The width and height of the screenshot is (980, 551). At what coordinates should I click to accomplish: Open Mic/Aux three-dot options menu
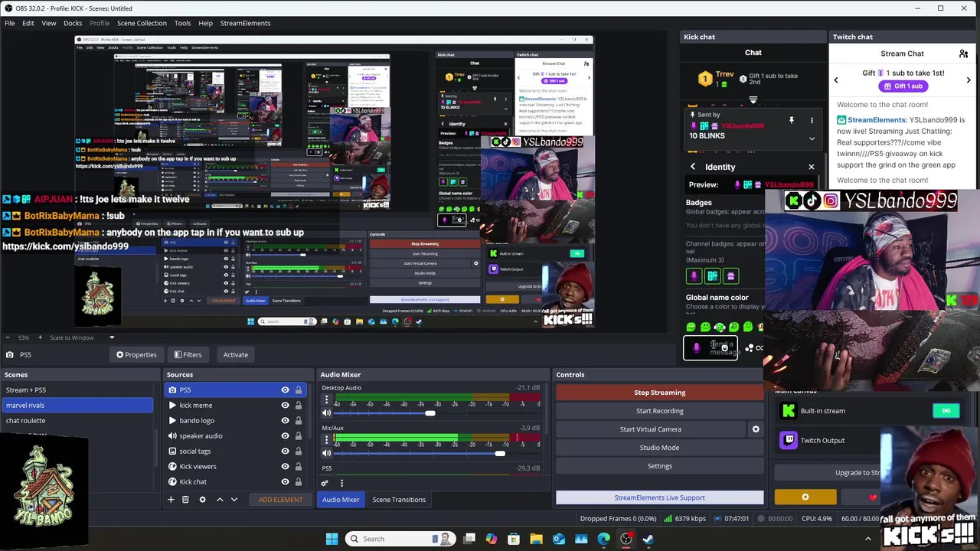(x=327, y=440)
